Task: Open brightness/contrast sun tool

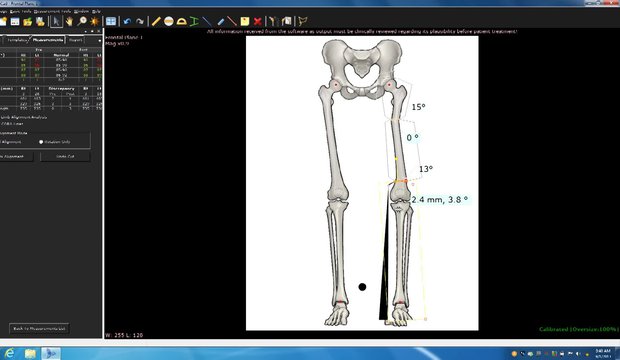Action: click(95, 21)
